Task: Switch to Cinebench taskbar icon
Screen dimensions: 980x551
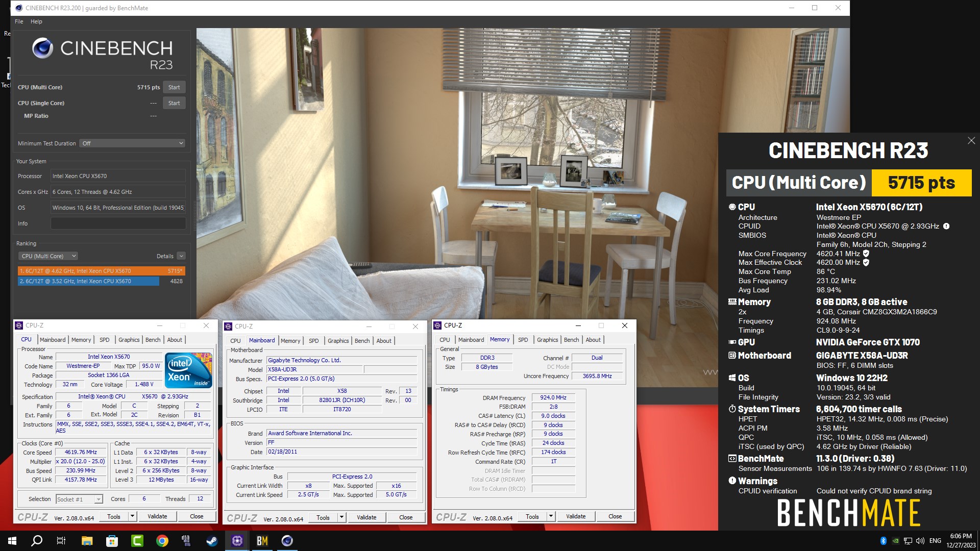Action: tap(287, 541)
